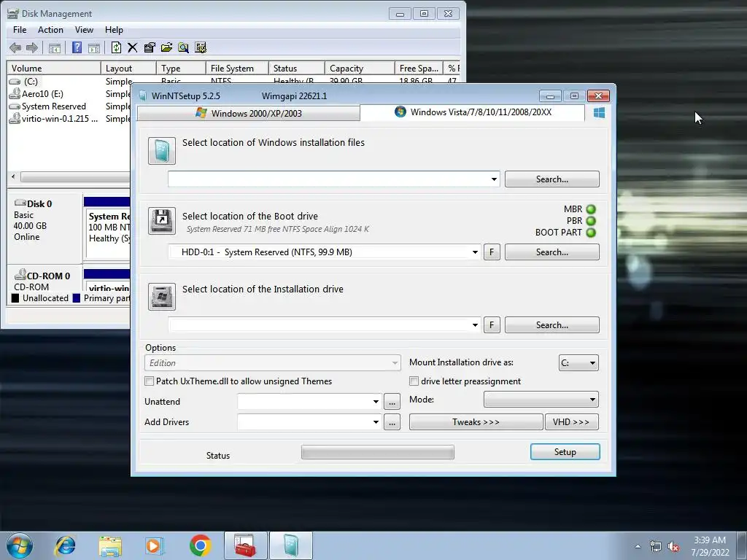Enable drive letter preassignment checkbox
The height and width of the screenshot is (560, 747).
pyautogui.click(x=414, y=381)
